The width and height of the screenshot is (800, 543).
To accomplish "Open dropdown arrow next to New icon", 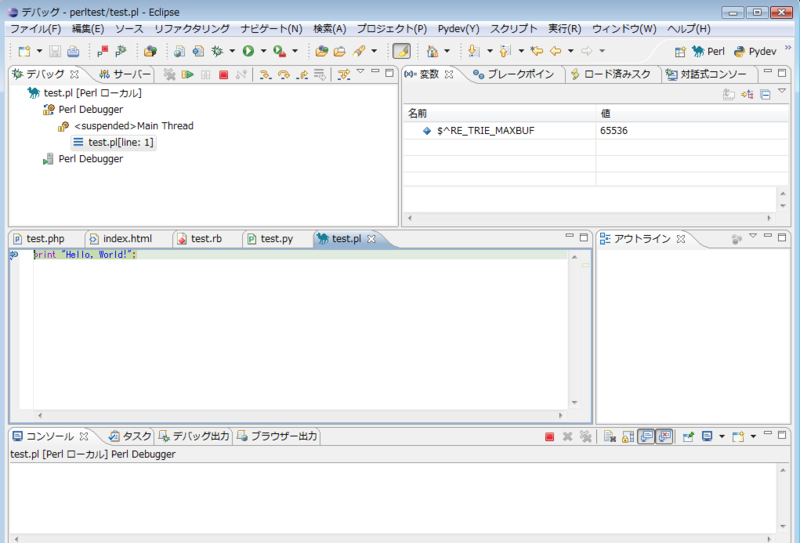I will (x=39, y=51).
